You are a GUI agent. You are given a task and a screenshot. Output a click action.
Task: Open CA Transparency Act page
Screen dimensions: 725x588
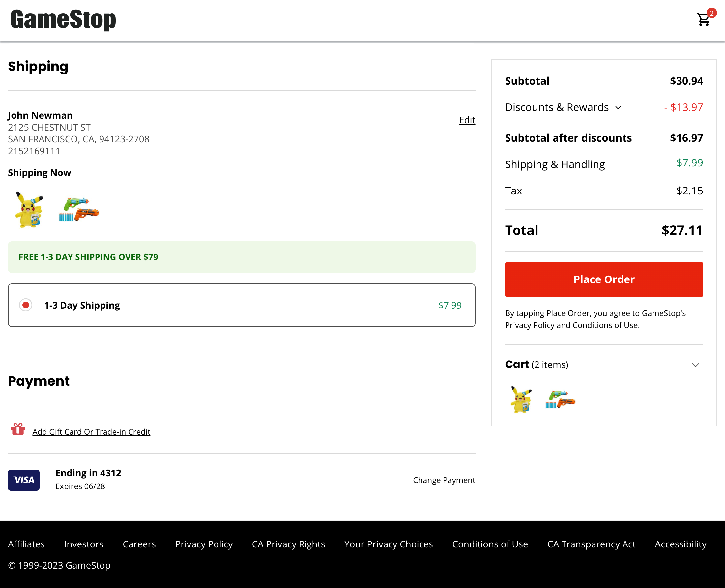[x=591, y=544]
